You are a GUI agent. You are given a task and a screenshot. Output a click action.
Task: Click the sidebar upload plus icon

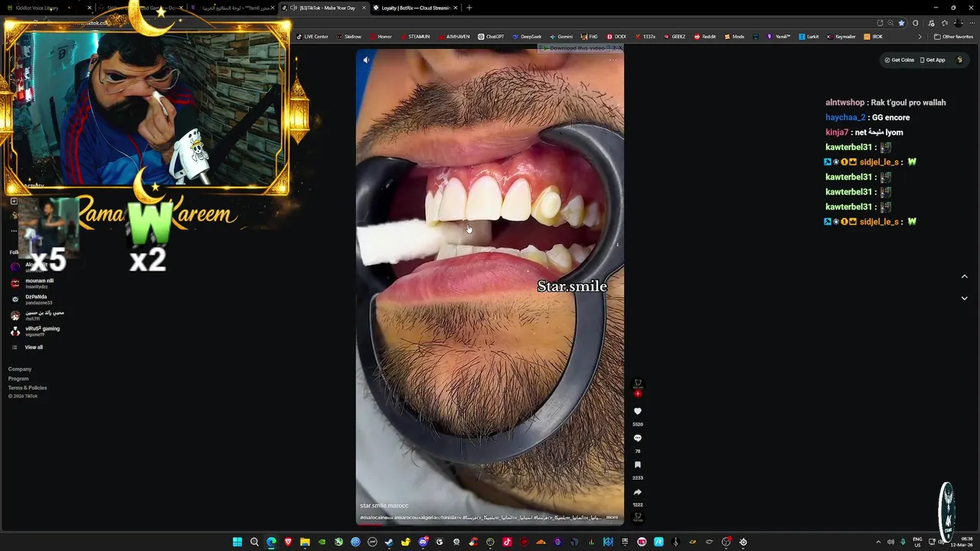pyautogui.click(x=14, y=201)
